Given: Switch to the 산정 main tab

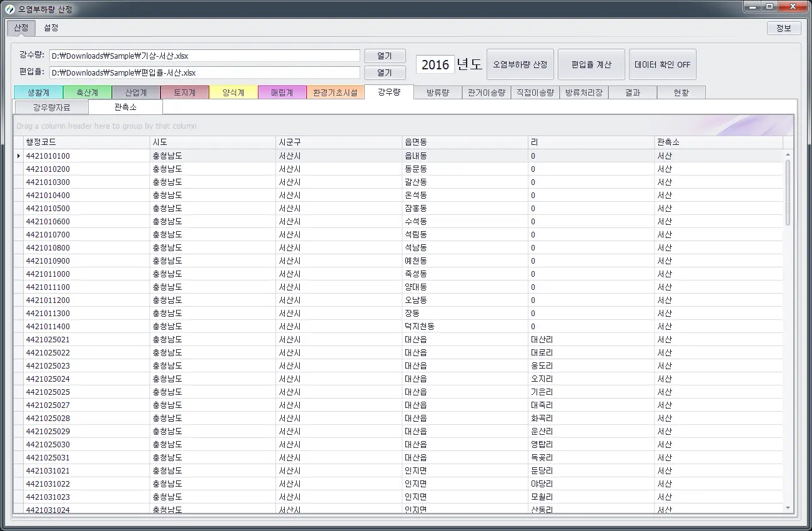Looking at the screenshot, I should [x=21, y=28].
